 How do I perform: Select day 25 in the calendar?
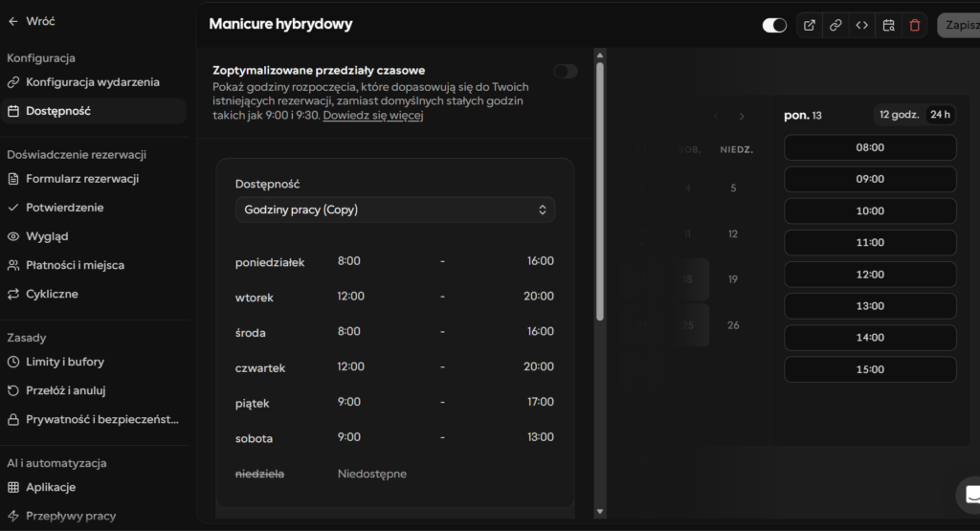tap(687, 325)
